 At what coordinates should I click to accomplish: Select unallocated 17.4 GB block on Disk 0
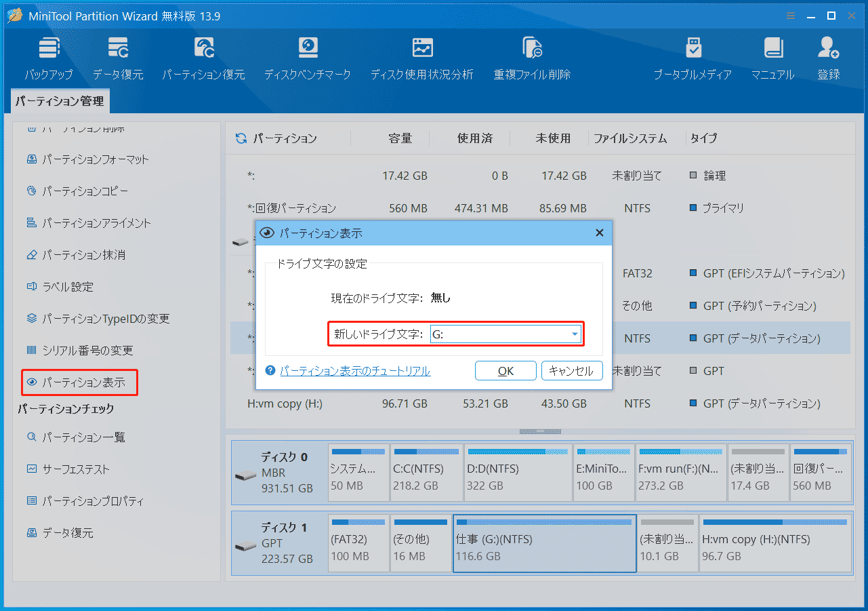758,473
